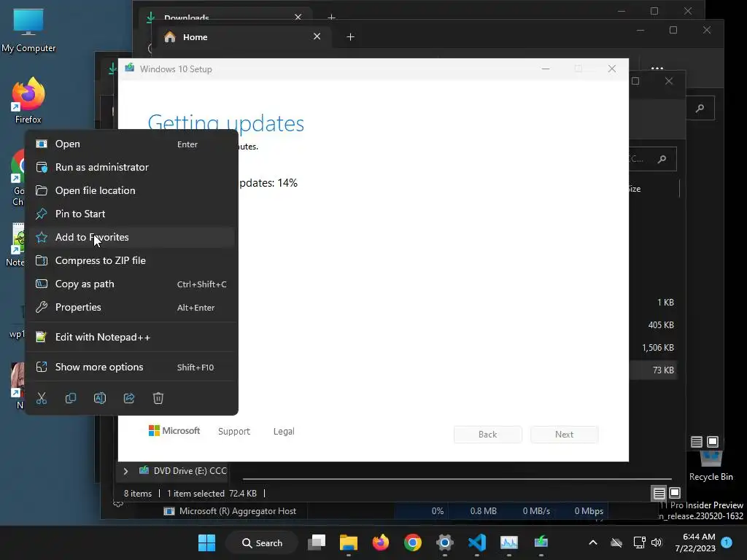Click the Windows Start button
The image size is (747, 560).
[x=206, y=542]
